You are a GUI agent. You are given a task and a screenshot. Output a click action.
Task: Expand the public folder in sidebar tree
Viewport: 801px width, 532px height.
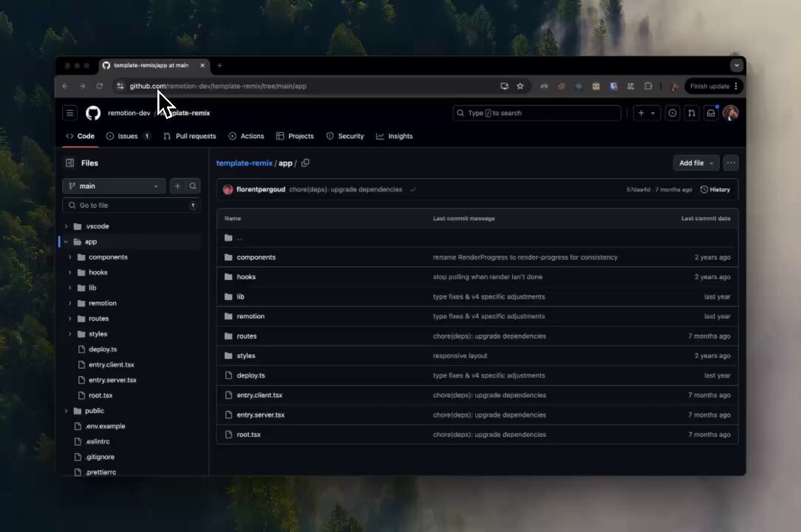[66, 411]
